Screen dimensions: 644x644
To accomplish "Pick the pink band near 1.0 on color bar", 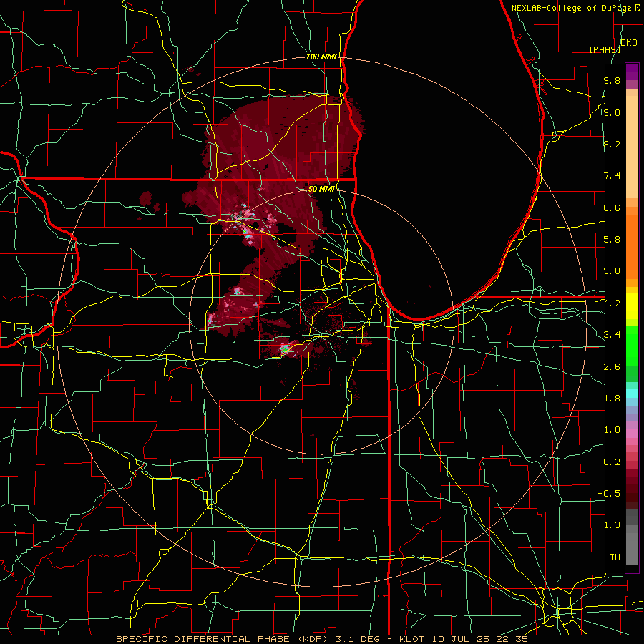I will pos(632,434).
